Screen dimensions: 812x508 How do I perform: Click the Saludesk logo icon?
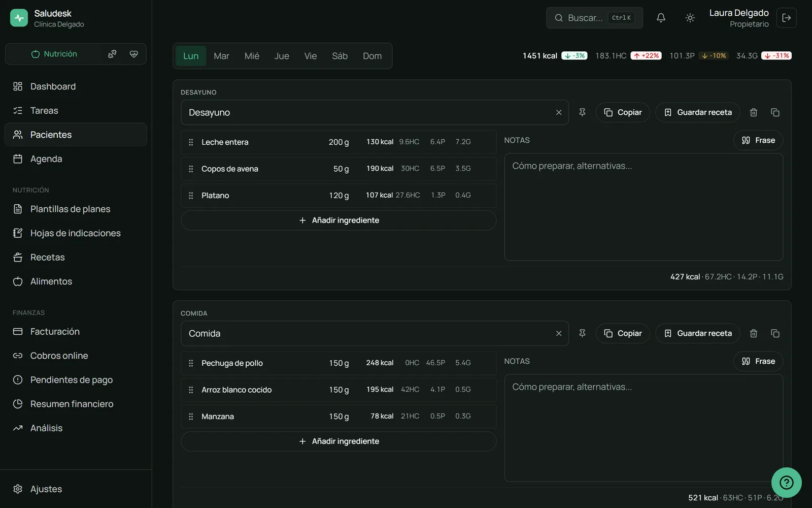point(19,18)
